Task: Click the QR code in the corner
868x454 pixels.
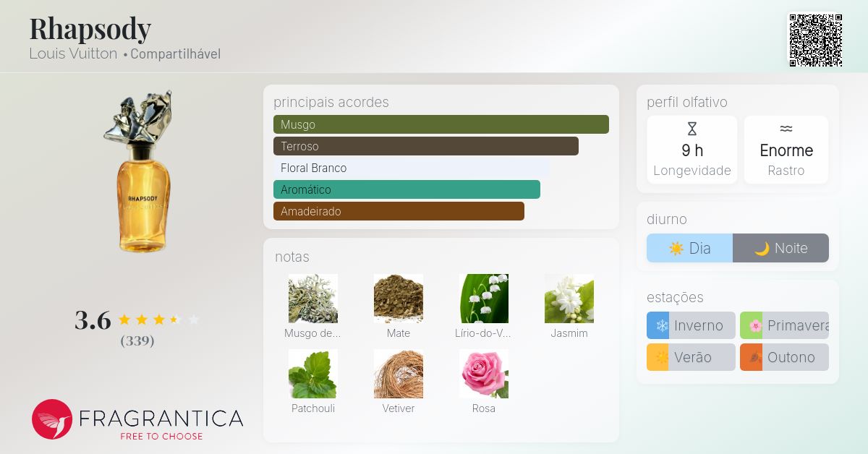Action: coord(815,40)
